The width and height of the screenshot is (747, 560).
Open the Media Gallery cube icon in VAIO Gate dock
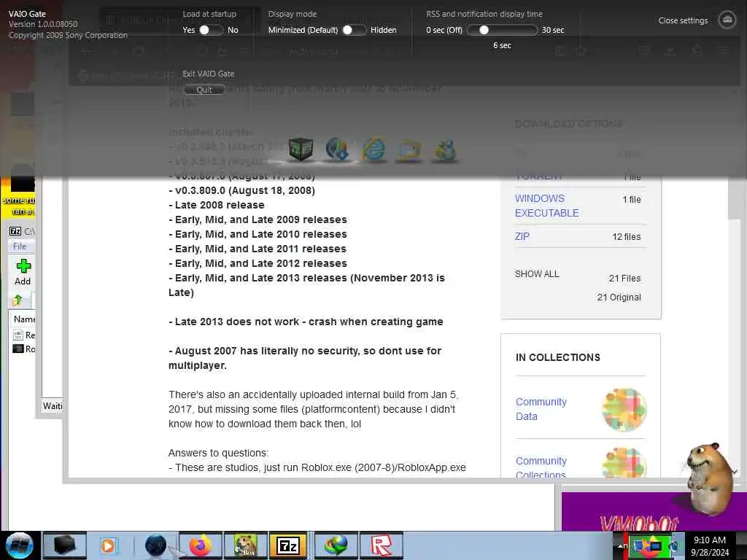click(x=301, y=149)
